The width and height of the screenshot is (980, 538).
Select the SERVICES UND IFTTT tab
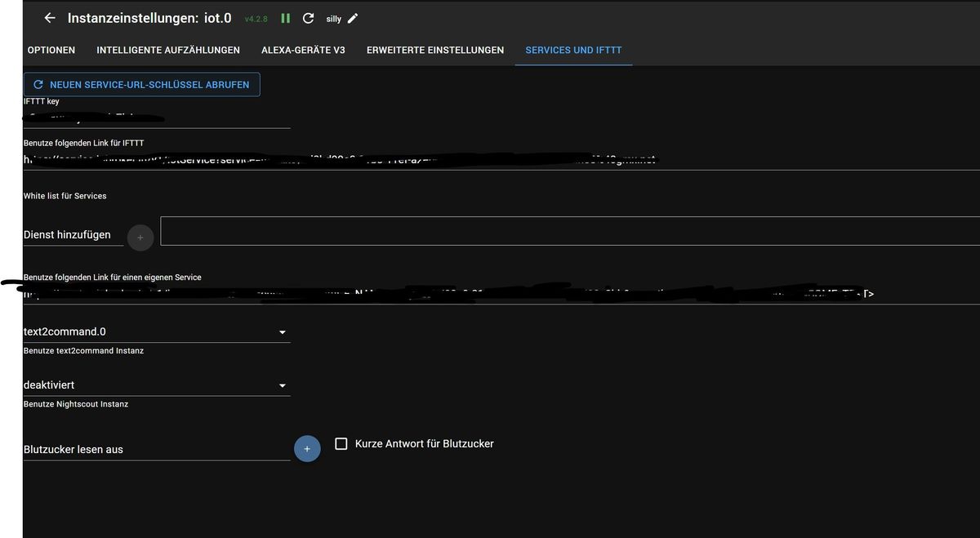[x=572, y=50]
